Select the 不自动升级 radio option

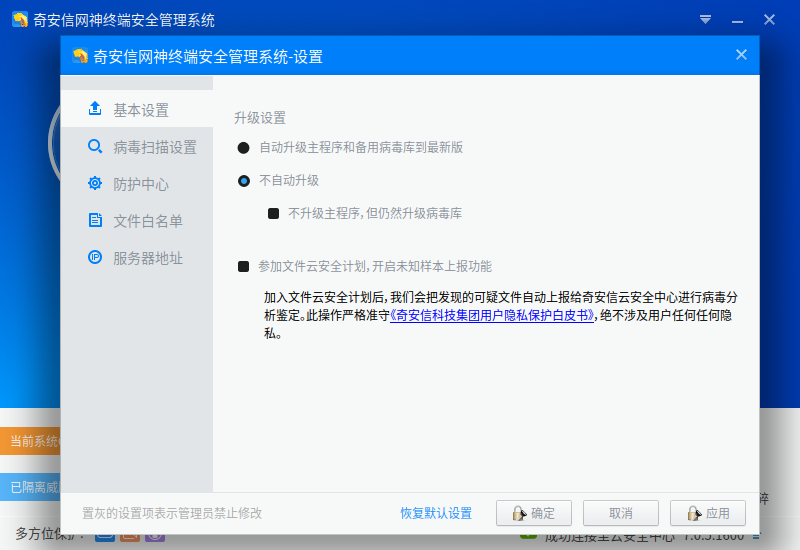pyautogui.click(x=243, y=181)
